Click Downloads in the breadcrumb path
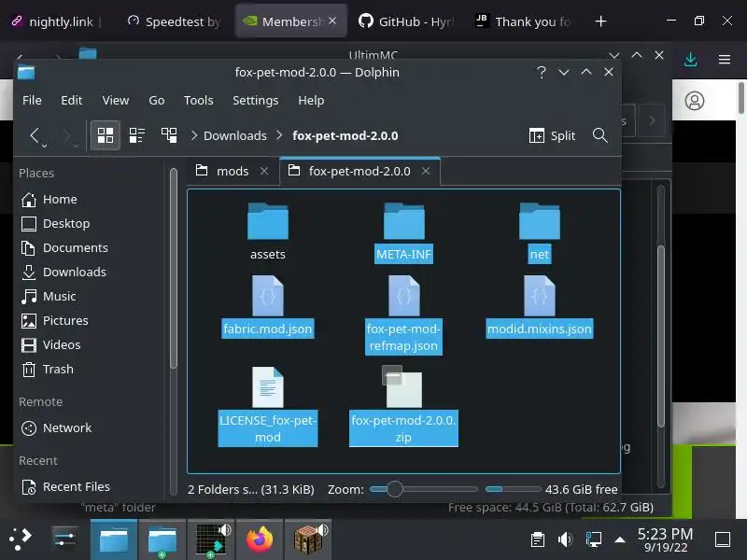This screenshot has height=560, width=747. pyautogui.click(x=235, y=135)
